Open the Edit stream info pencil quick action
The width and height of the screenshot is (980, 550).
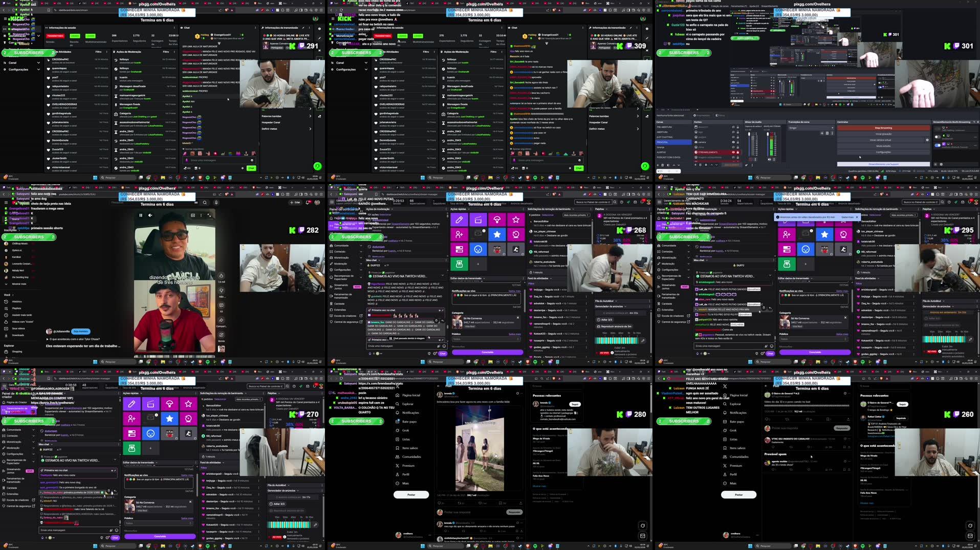pyautogui.click(x=460, y=220)
